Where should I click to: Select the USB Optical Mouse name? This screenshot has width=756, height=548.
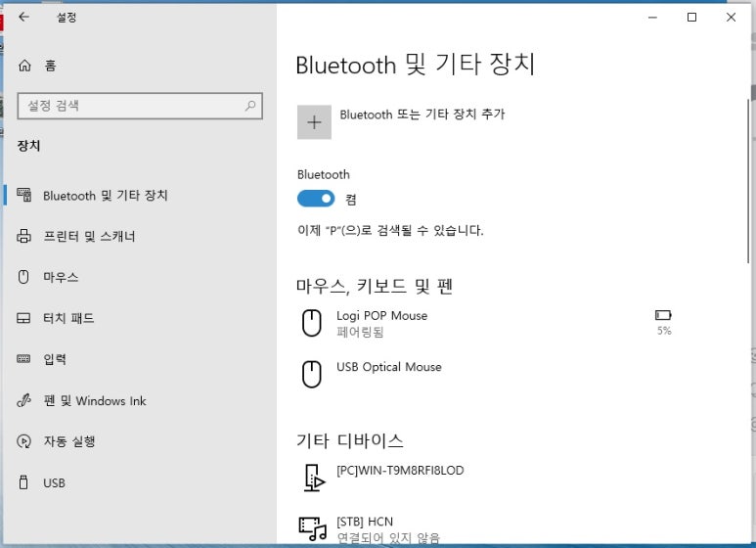[389, 367]
